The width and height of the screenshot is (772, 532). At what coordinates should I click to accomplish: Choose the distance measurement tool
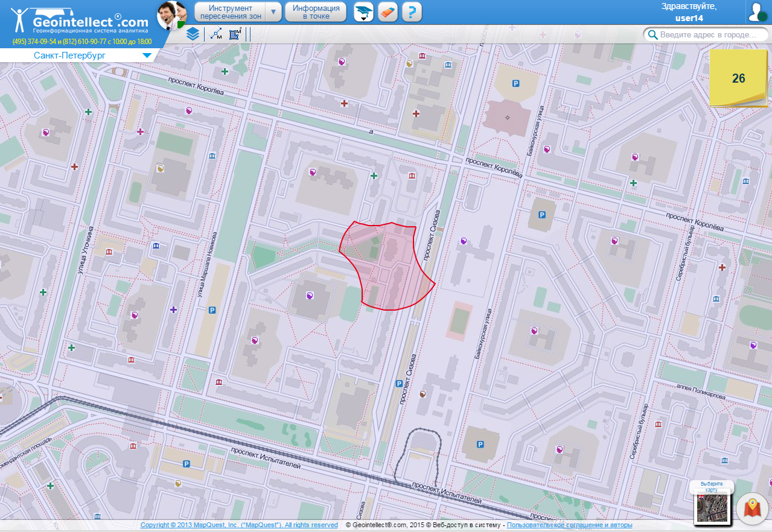216,34
